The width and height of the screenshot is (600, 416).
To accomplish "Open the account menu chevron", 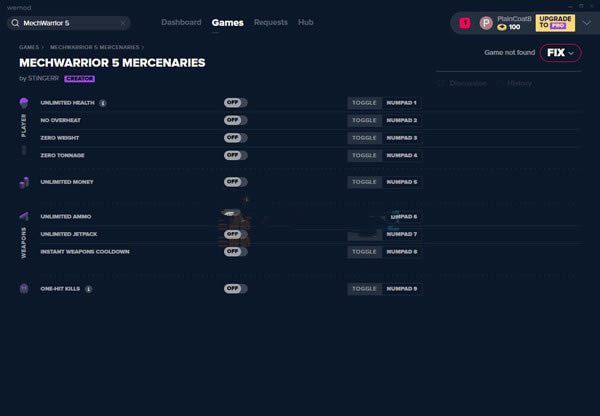I will (586, 23).
